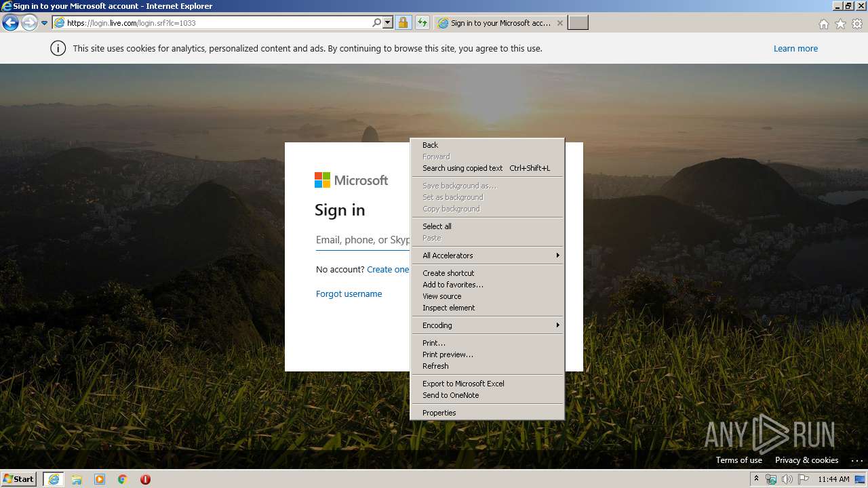
Task: Expand the All Accelerators submenu
Action: point(488,256)
